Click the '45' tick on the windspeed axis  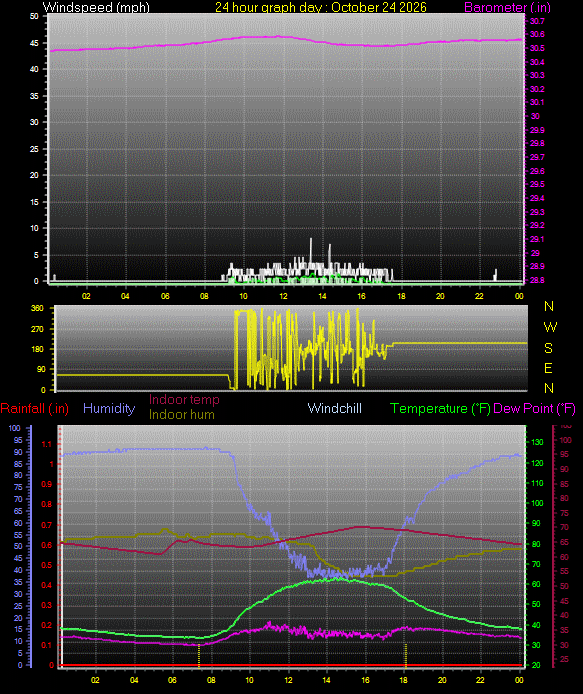pyautogui.click(x=35, y=43)
